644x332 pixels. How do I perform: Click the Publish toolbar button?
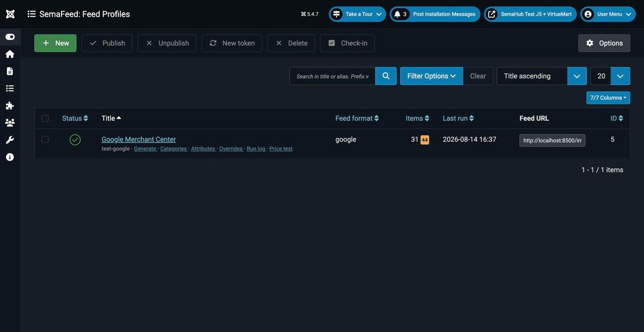pos(107,43)
